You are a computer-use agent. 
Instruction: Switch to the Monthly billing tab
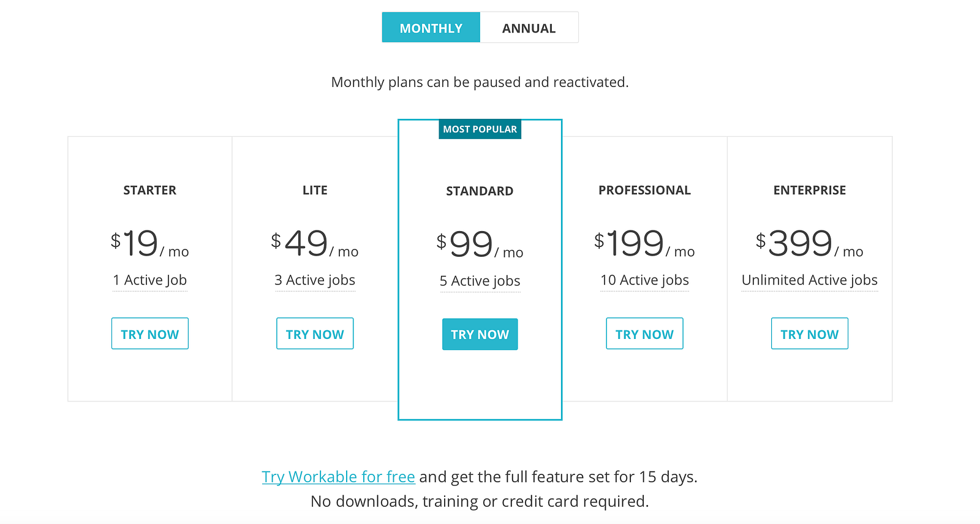(x=431, y=28)
